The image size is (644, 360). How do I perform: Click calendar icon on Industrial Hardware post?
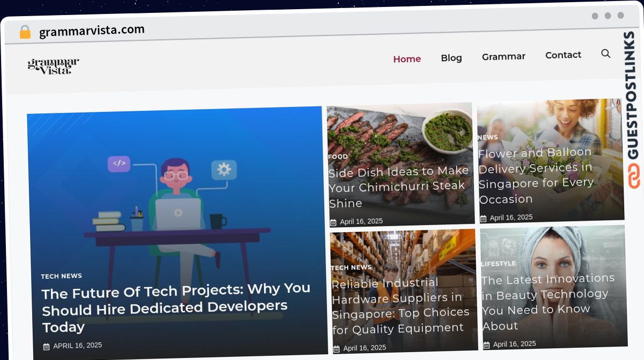coord(336,349)
